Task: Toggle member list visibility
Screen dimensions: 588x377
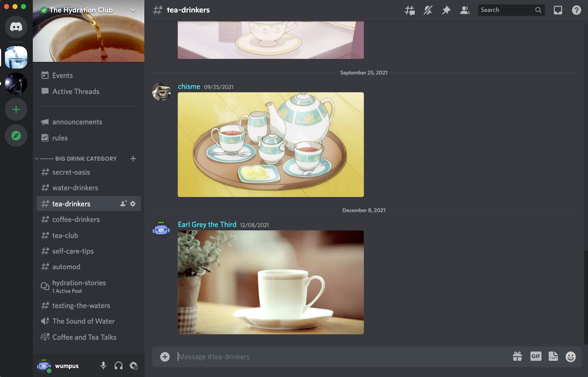Action: (465, 10)
